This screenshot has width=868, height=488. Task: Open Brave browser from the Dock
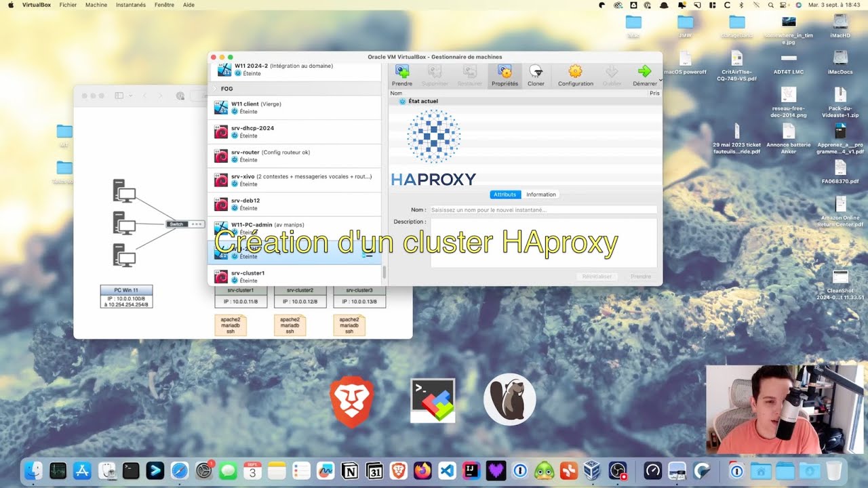click(x=399, y=470)
